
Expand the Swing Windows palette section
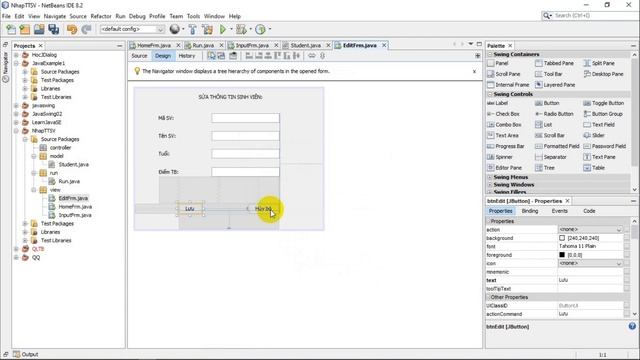click(x=490, y=184)
